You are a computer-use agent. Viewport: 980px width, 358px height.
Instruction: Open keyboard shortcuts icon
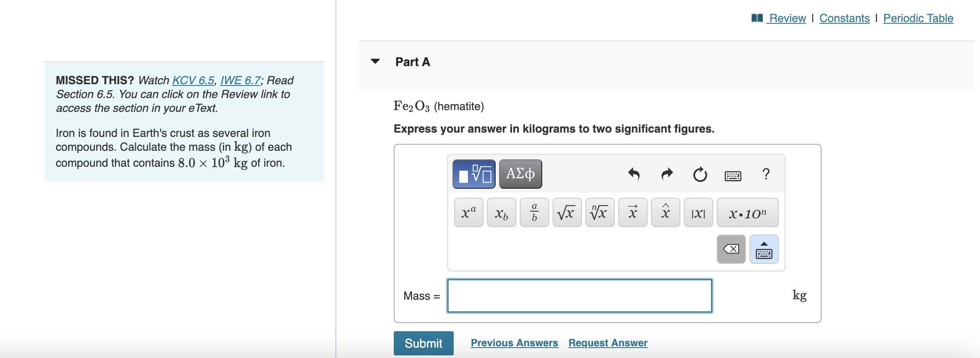(733, 175)
